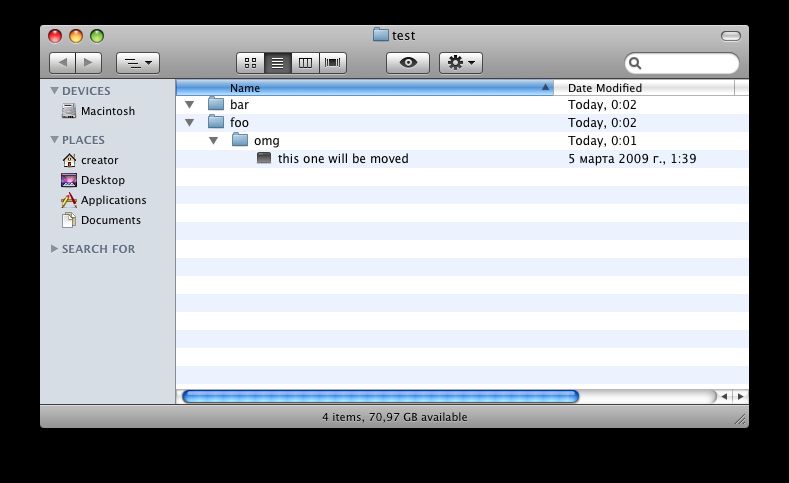
Task: Collapse the bar folder
Action: point(190,105)
